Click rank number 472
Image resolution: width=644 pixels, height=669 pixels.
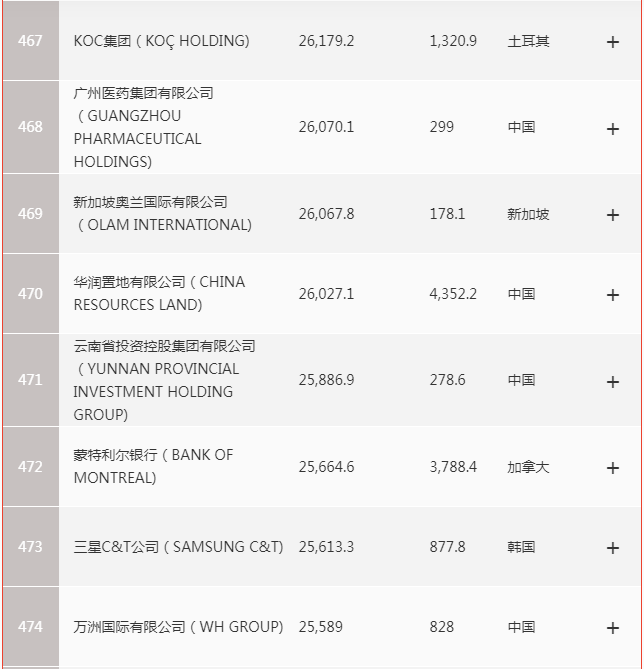(x=31, y=467)
